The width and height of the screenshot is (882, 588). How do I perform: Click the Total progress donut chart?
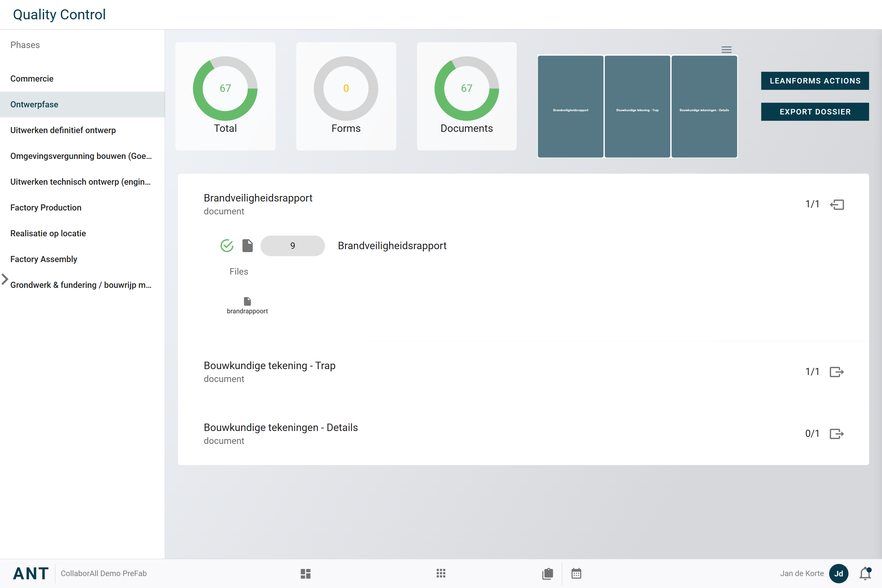pos(225,89)
